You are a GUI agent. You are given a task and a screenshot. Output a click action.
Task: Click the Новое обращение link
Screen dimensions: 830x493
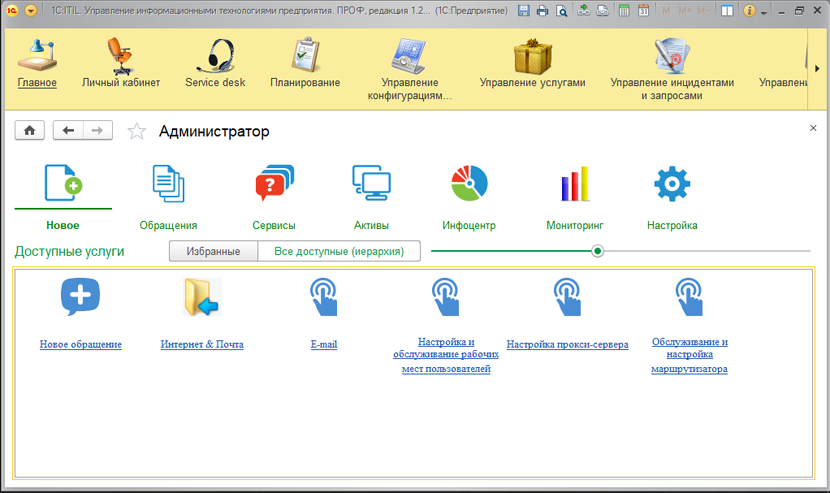coord(81,345)
